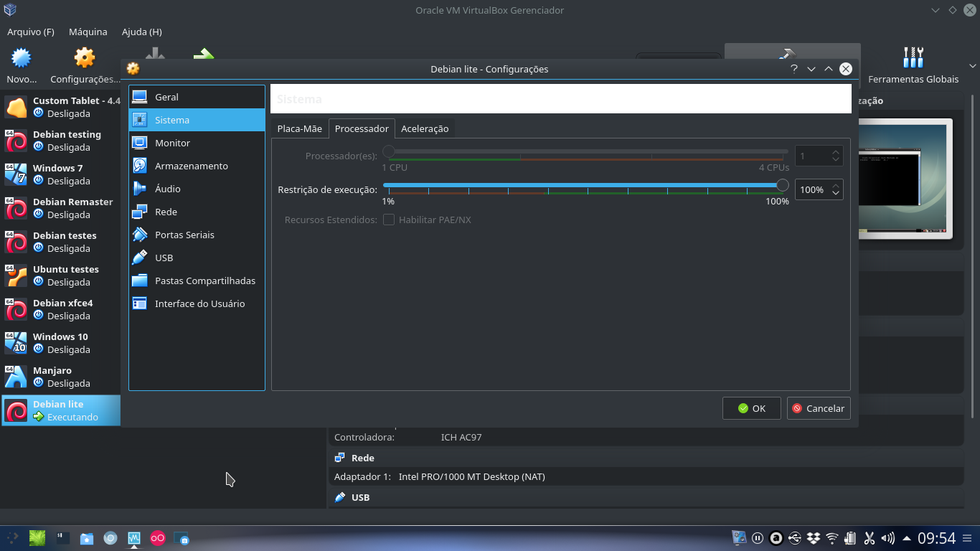This screenshot has height=551, width=980.
Task: Open the Máquina menu
Action: [88, 32]
